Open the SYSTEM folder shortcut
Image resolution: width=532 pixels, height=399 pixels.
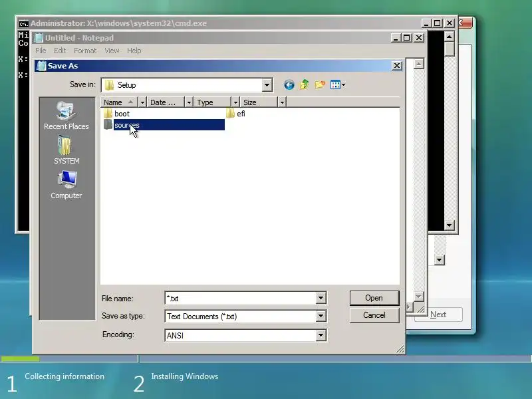pos(66,150)
